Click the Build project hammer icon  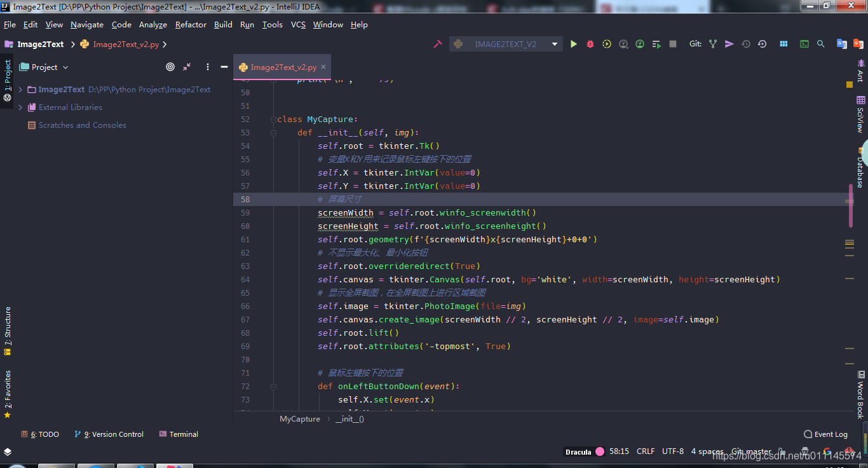[x=438, y=44]
